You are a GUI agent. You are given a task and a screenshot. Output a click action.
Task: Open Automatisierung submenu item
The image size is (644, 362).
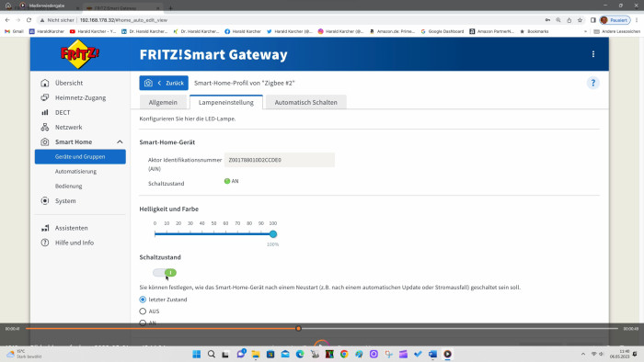pos(75,172)
